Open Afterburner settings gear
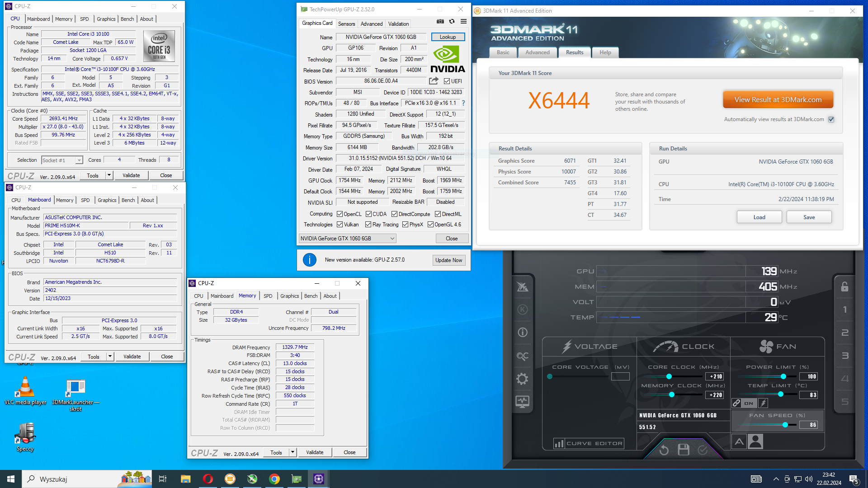This screenshot has height=488, width=868. click(x=523, y=379)
